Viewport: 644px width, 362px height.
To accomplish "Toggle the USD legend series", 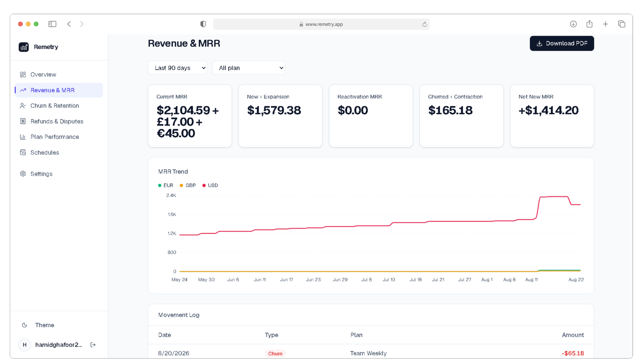I will (210, 185).
